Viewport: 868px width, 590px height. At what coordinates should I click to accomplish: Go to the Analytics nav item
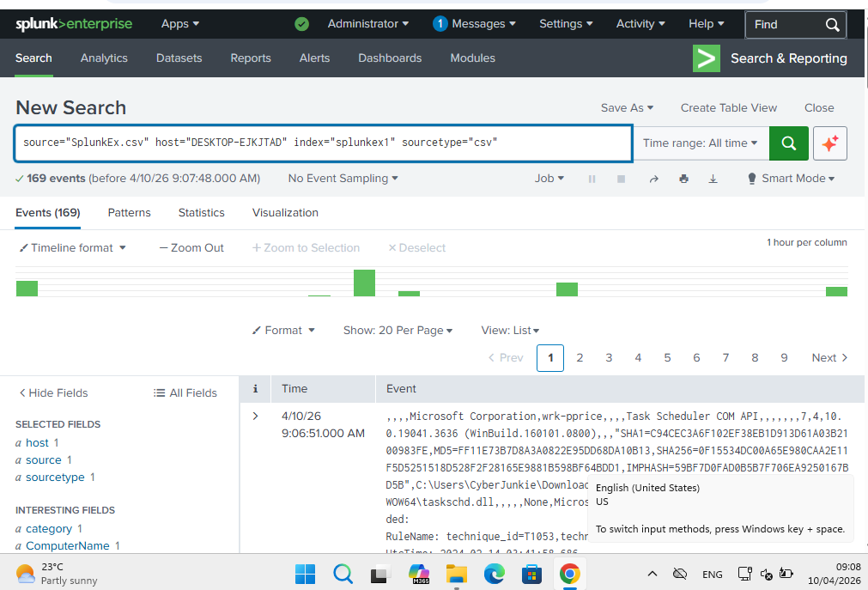click(104, 58)
